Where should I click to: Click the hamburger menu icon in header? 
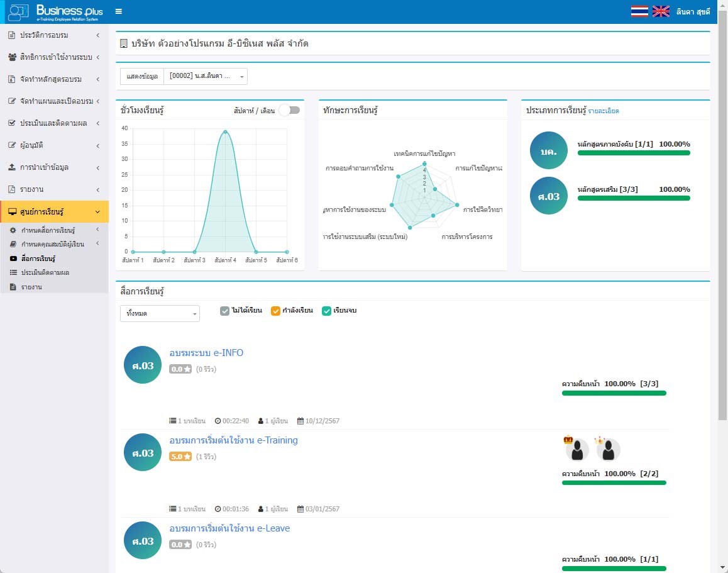(119, 11)
